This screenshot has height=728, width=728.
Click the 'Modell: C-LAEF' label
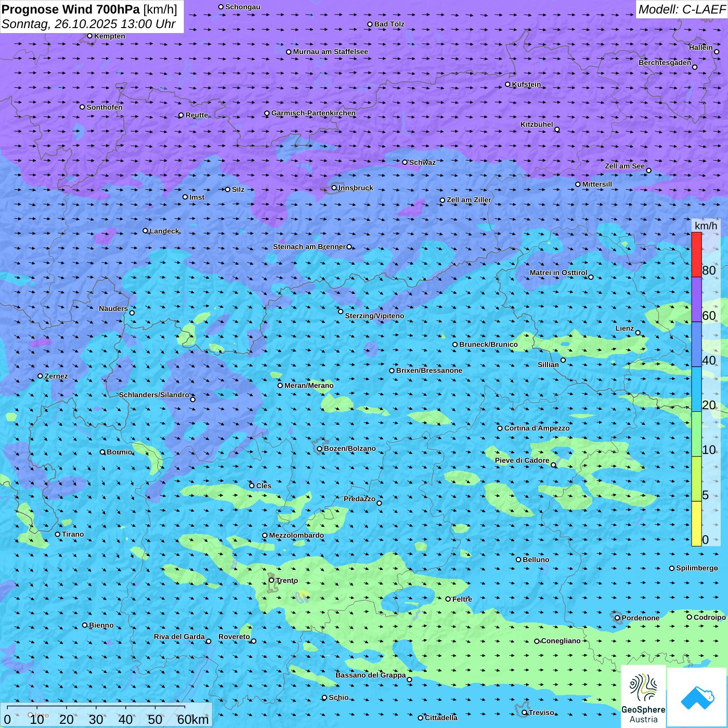pyautogui.click(x=682, y=9)
